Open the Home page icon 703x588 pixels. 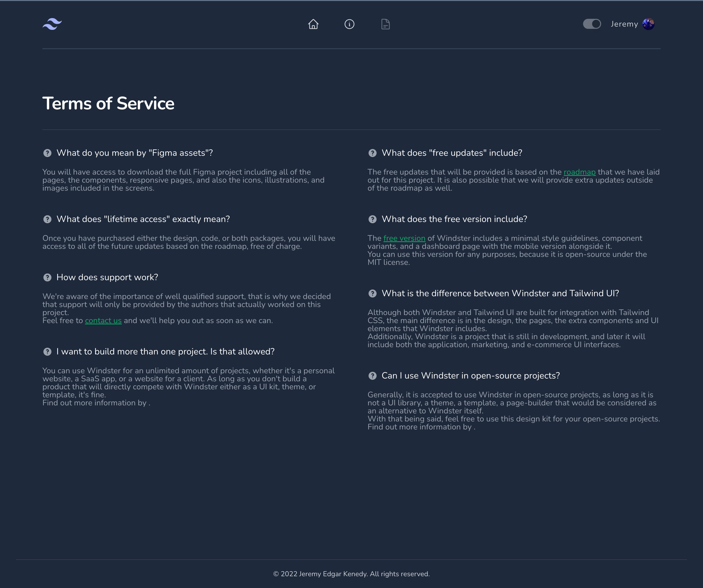pyautogui.click(x=313, y=24)
